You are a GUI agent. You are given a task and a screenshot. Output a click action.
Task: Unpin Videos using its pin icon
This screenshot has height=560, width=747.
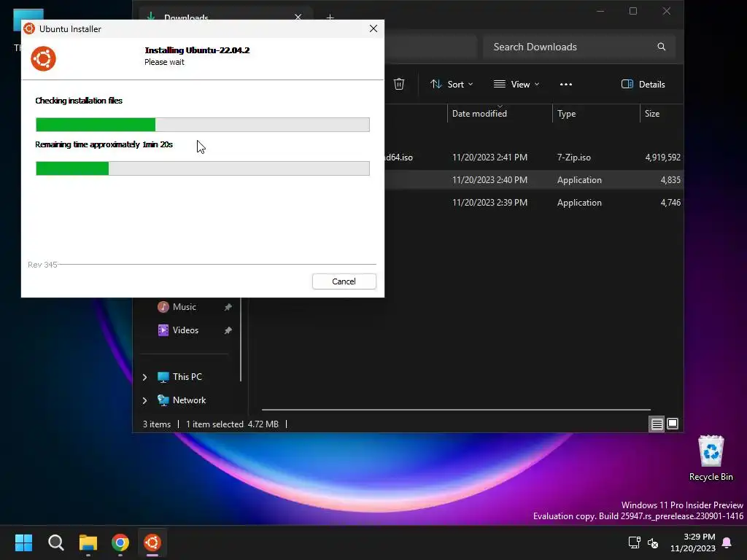(228, 330)
